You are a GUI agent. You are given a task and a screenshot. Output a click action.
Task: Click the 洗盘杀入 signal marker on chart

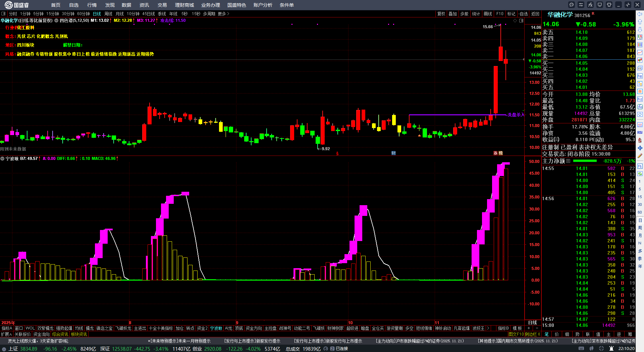(516, 115)
